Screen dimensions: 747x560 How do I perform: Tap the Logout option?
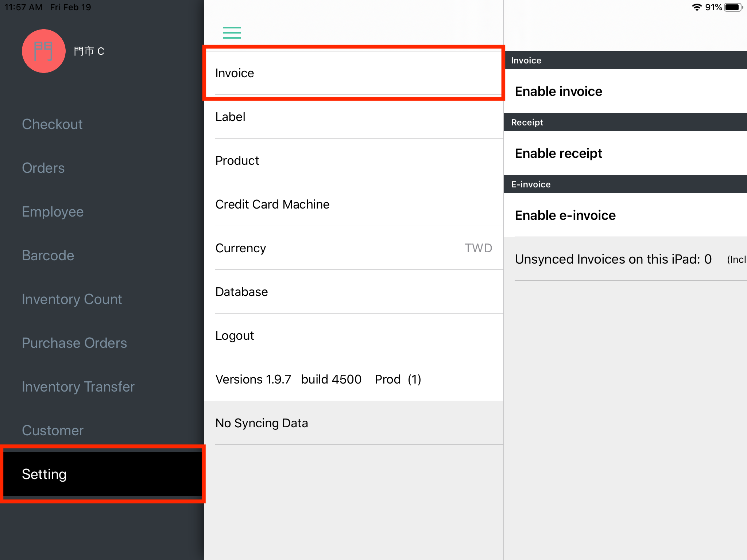tap(354, 335)
